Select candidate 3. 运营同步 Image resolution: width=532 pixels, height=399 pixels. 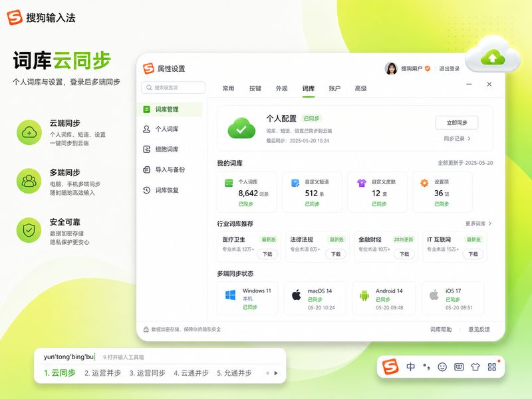click(147, 373)
